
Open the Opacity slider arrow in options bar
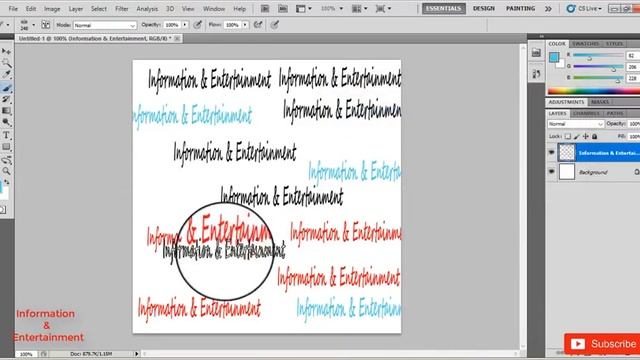pyautogui.click(x=184, y=25)
